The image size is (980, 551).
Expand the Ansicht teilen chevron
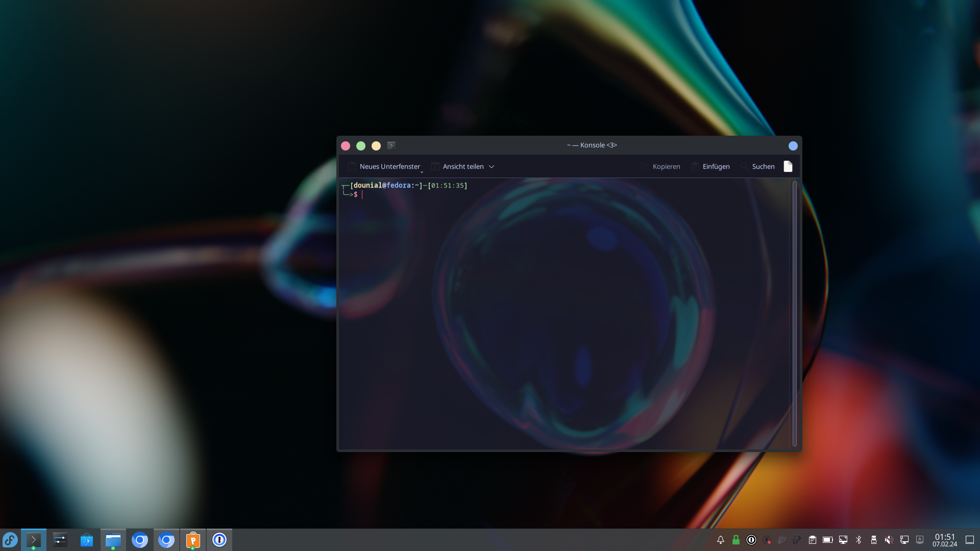[x=492, y=167]
